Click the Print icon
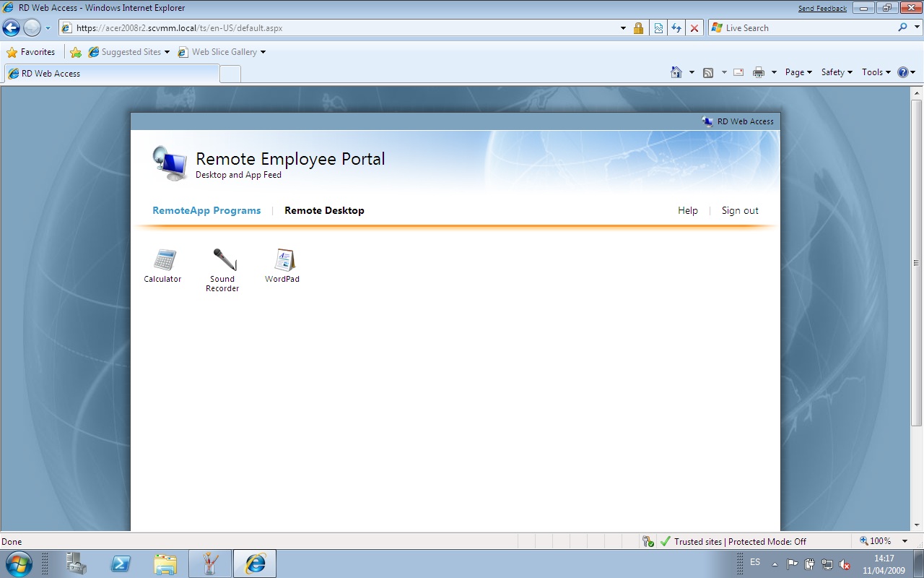 [759, 72]
